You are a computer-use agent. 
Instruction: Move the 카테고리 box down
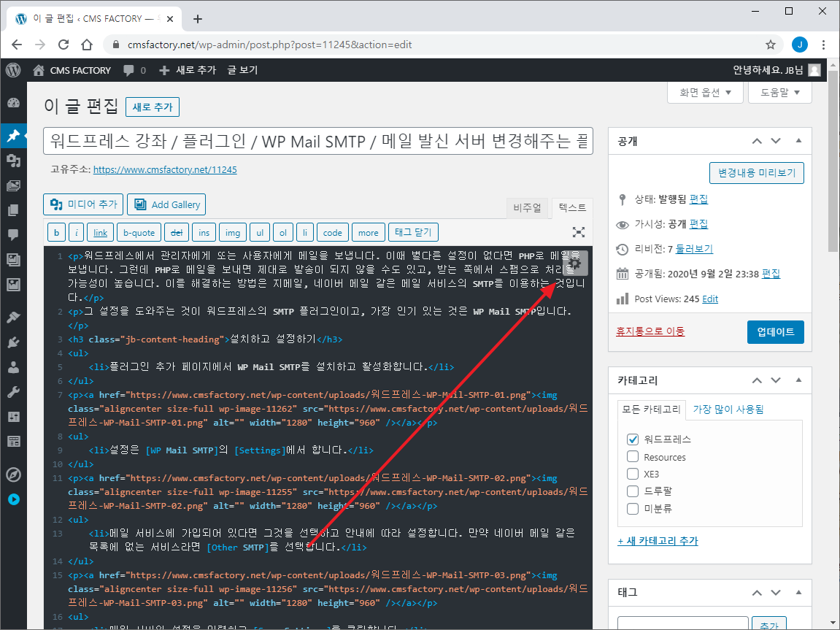(x=776, y=381)
